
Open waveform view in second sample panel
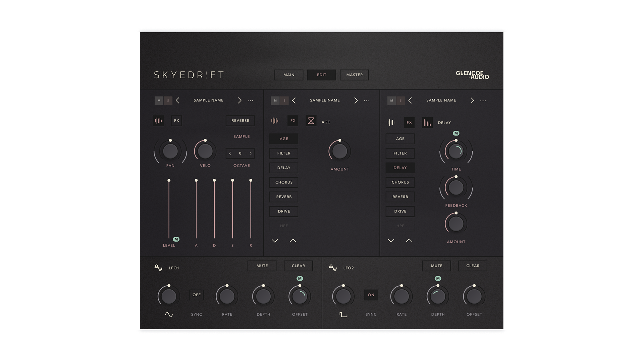click(x=275, y=121)
